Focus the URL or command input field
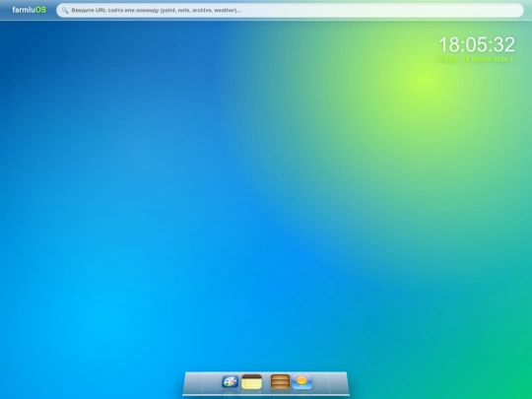 (290, 10)
